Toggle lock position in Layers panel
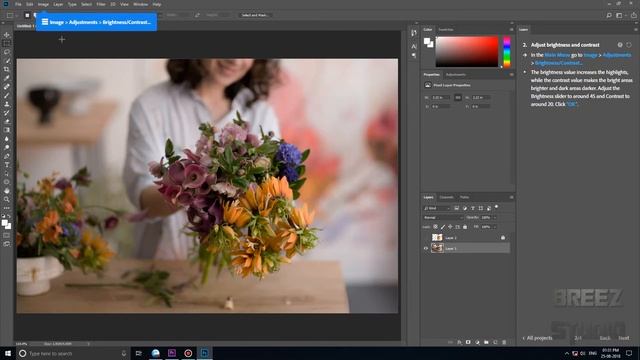 (x=450, y=227)
